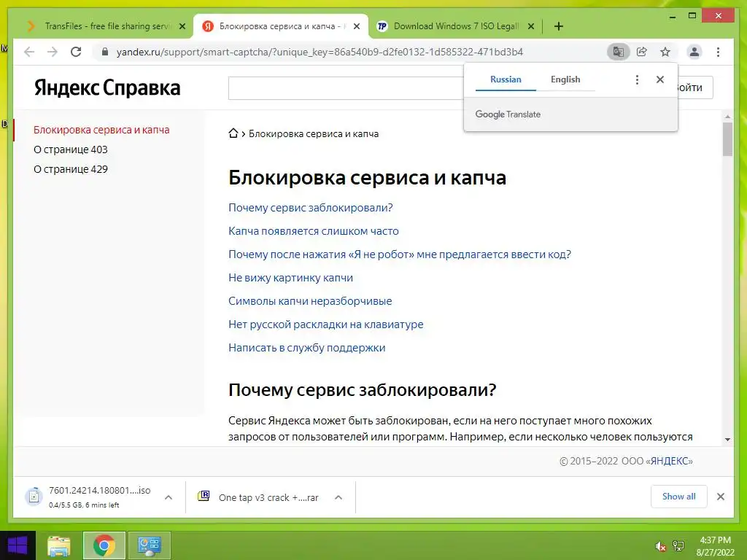Click Show all downloads button

[x=678, y=497]
